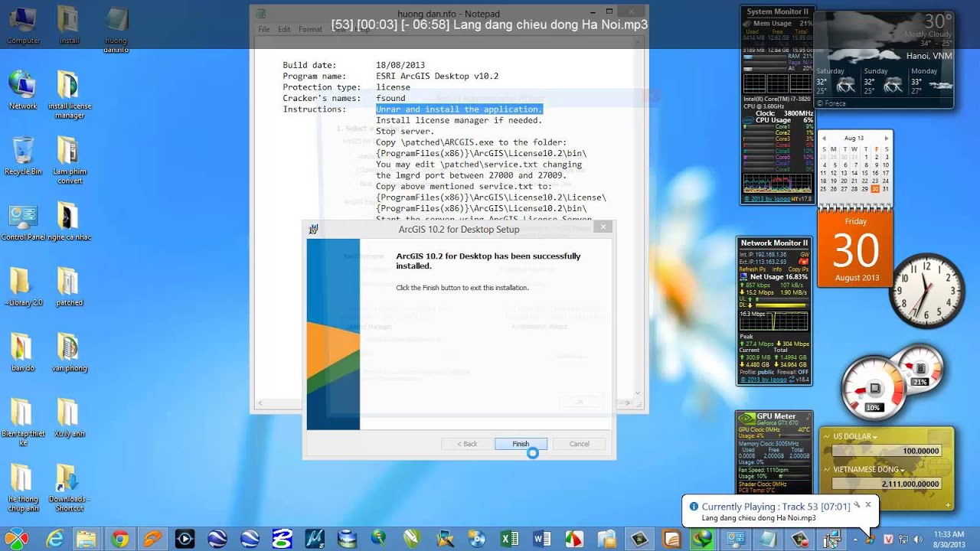Viewport: 980px width, 551px height.
Task: Open the Windows Start button
Action: (17, 539)
